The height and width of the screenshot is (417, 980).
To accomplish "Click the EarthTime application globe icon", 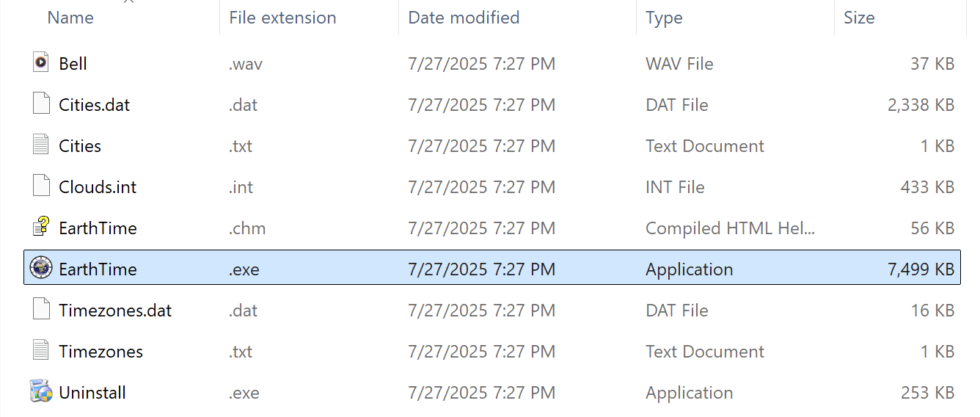I will [x=41, y=269].
